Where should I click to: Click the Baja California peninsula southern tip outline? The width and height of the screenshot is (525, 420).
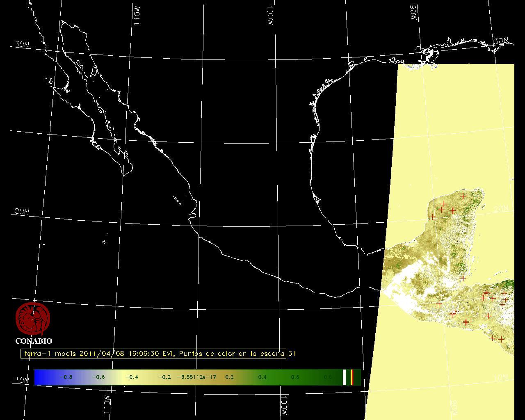(124, 174)
